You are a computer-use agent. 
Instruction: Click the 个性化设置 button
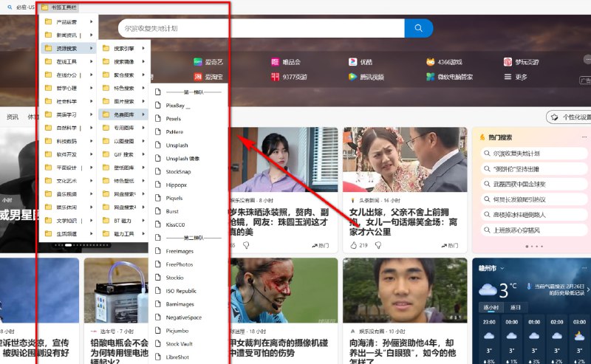[569, 117]
